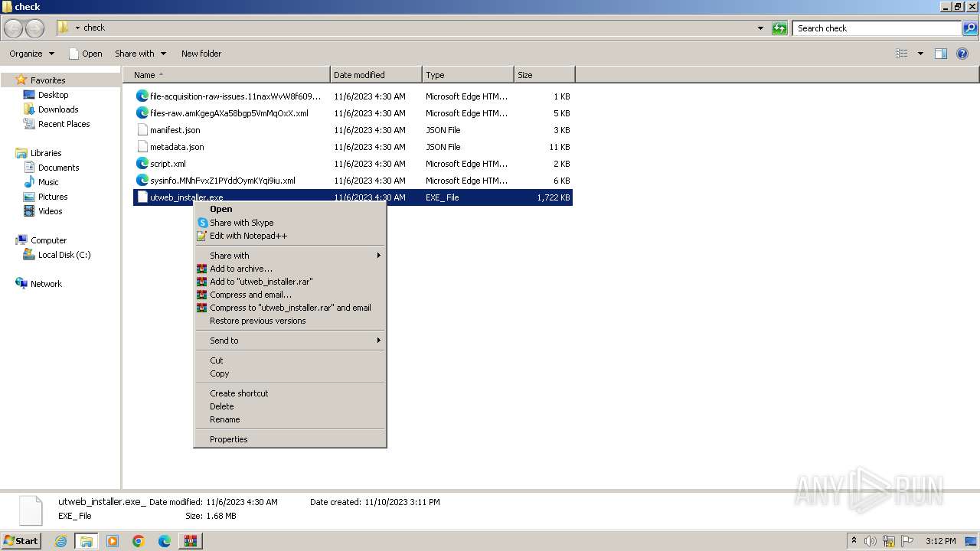Choose Edit with Notepad++
Screen dimensions: 980x551
click(x=289, y=236)
